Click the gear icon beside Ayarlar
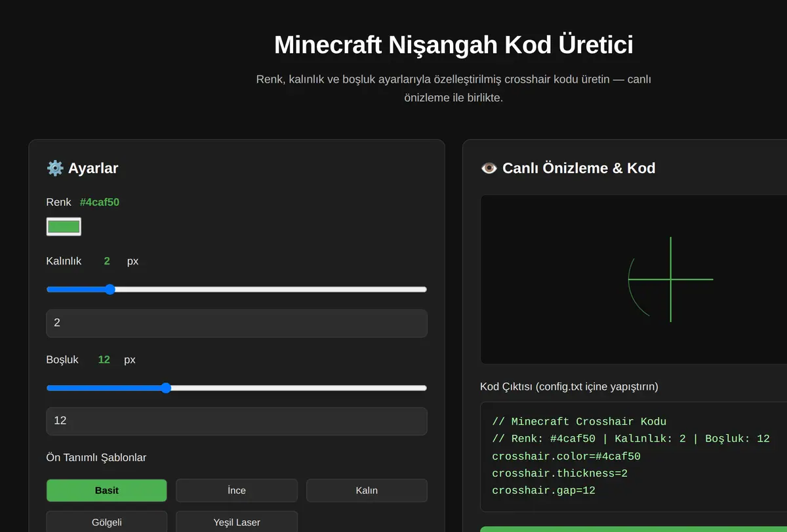The height and width of the screenshot is (532, 787). click(55, 168)
